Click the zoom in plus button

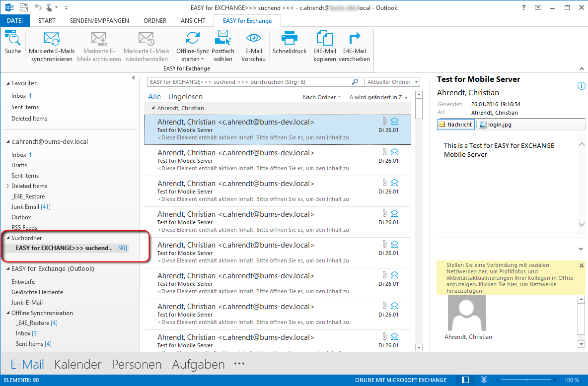pos(555,380)
